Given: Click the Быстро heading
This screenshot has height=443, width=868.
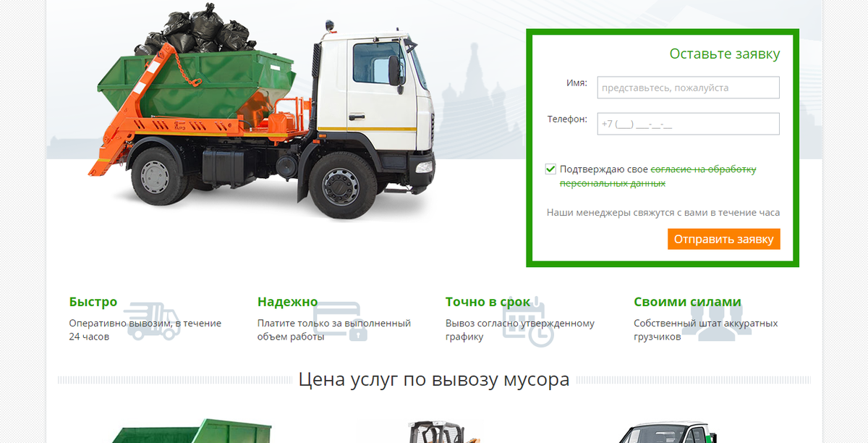Looking at the screenshot, I should coord(93,302).
